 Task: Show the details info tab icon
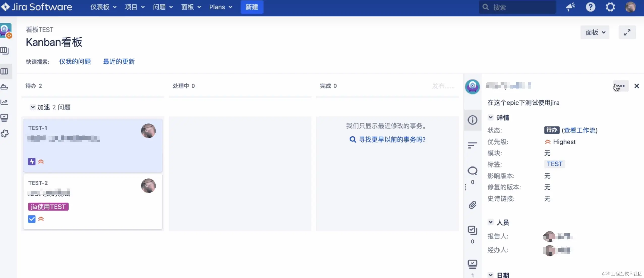(x=473, y=120)
